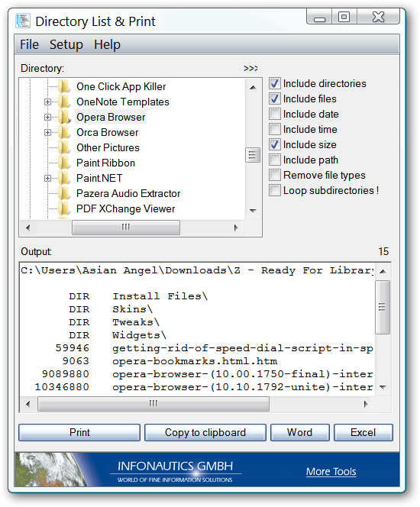Disable the Include size checkbox
Image resolution: width=420 pixels, height=507 pixels.
pyautogui.click(x=275, y=144)
